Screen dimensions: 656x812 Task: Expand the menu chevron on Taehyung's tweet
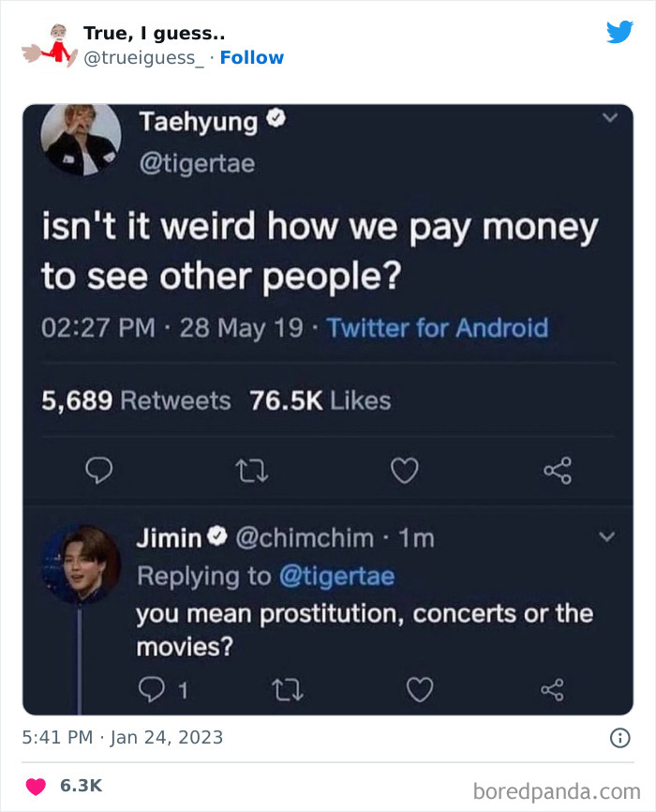(609, 119)
